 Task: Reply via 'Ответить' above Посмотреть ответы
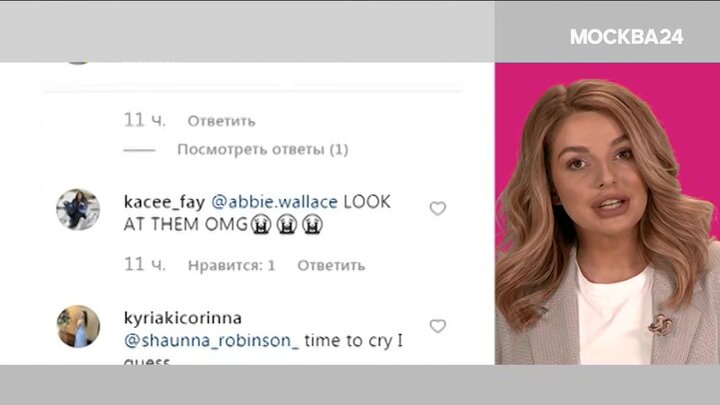tap(221, 121)
